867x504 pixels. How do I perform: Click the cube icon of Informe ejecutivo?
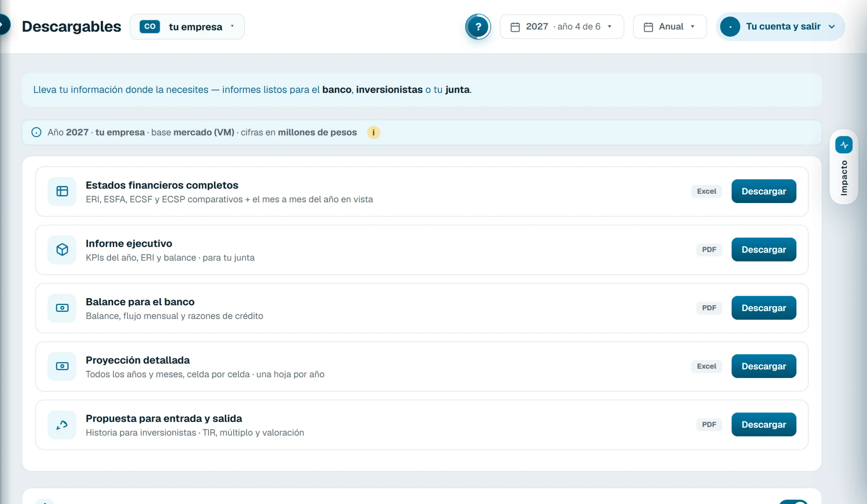click(62, 250)
